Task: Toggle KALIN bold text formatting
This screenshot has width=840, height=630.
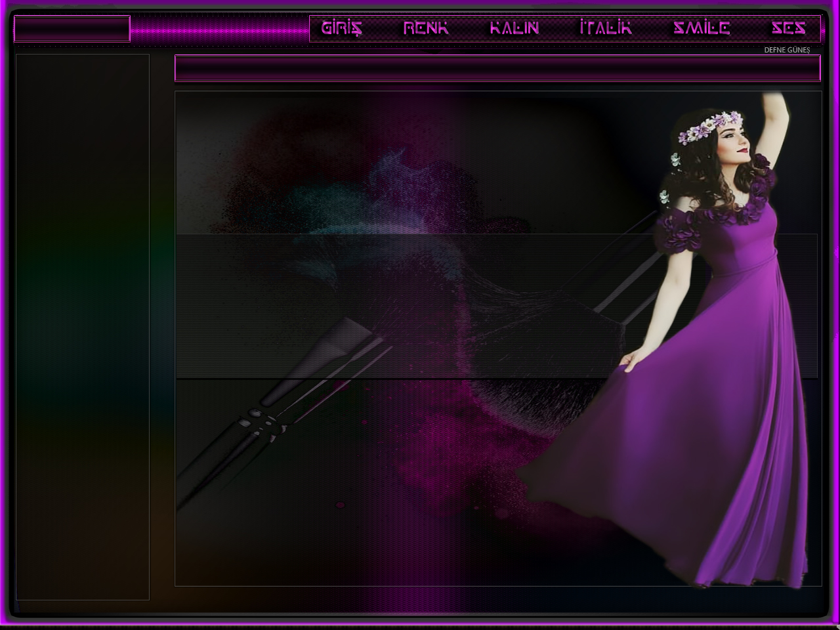Action: [514, 28]
